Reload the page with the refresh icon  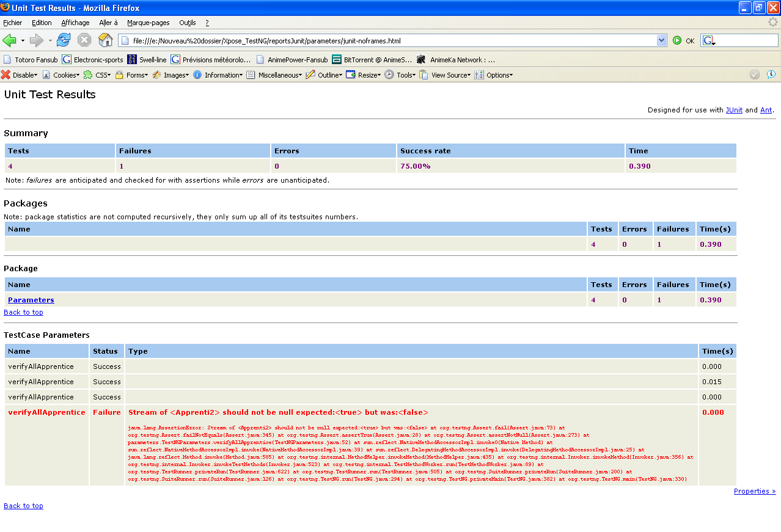pos(63,40)
